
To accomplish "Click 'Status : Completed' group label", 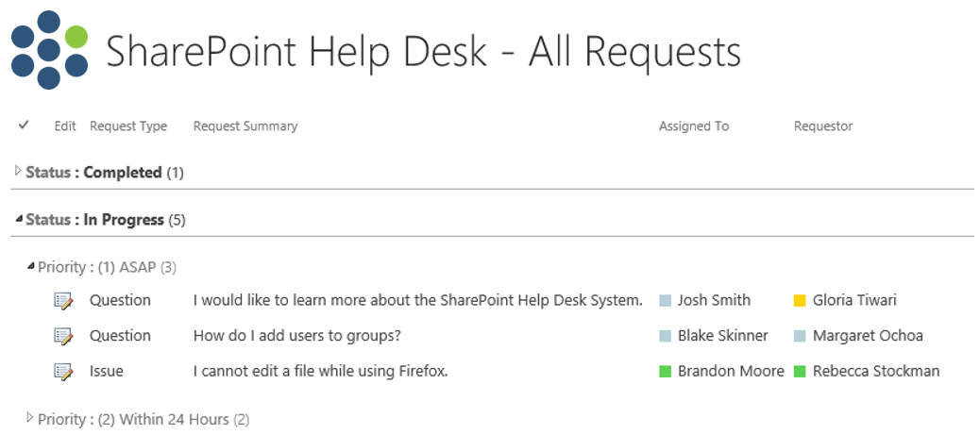I will pyautogui.click(x=93, y=173).
